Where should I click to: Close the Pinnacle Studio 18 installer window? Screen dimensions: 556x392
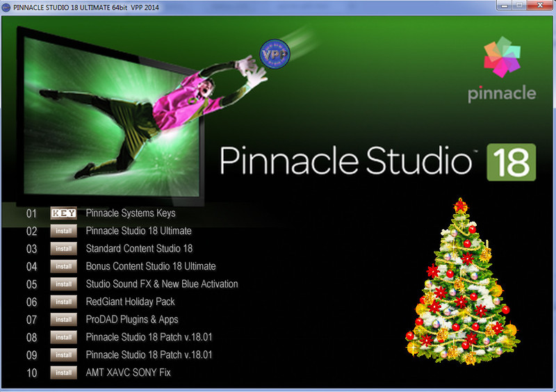pos(540,5)
